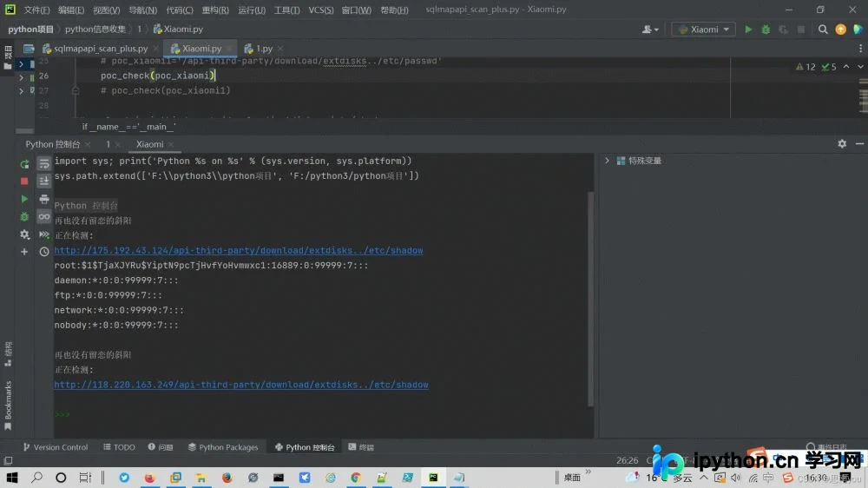The image size is (868, 488).
Task: Open Version Control tool window
Action: 56,447
